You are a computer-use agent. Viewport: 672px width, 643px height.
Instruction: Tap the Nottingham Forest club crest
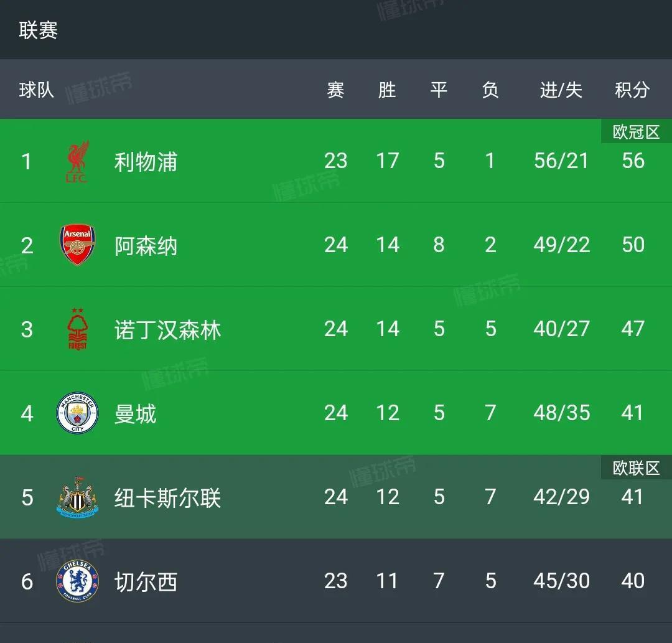coord(78,329)
